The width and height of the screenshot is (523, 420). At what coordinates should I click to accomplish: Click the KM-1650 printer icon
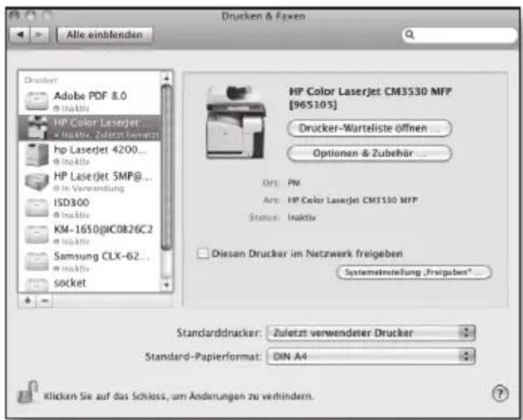click(x=37, y=234)
